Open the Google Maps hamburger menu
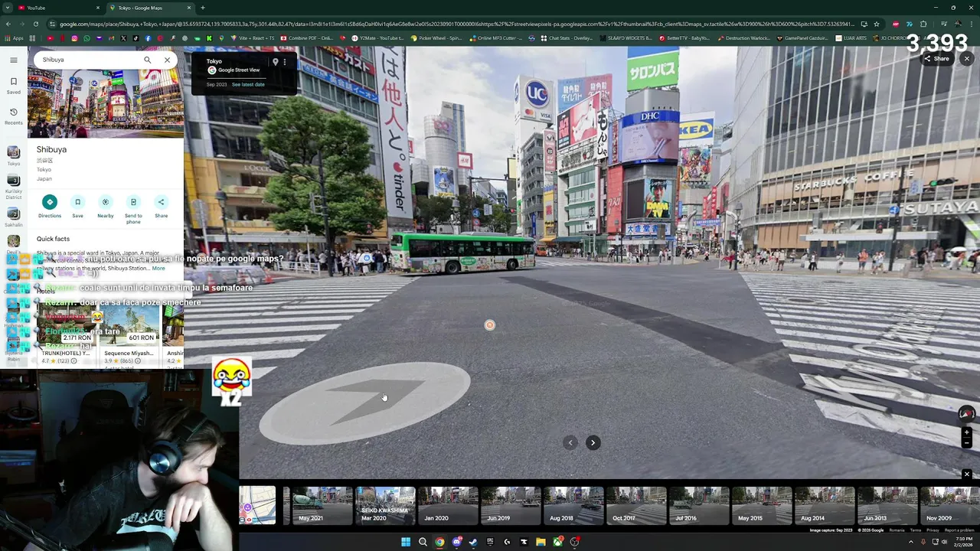The width and height of the screenshot is (980, 551). [14, 60]
